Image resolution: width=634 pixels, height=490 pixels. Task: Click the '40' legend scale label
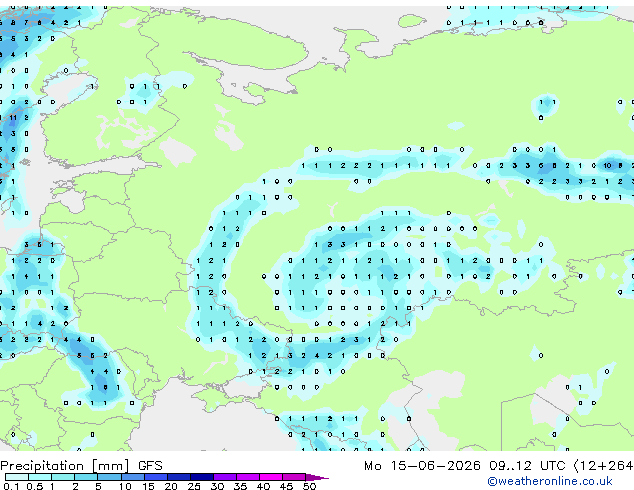coord(263,486)
